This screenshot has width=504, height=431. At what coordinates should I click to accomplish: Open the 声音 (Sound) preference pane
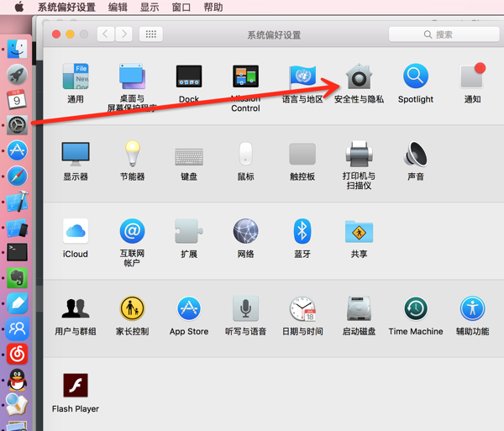pos(416,154)
